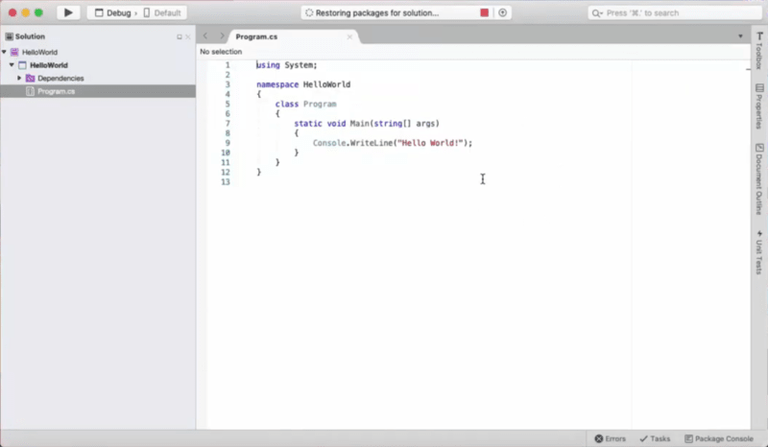This screenshot has width=768, height=447.
Task: Click the static void Main line
Action: click(x=367, y=123)
